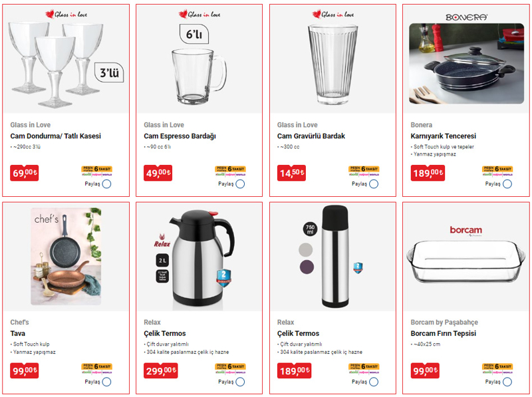The width and height of the screenshot is (532, 397).
Task: Open the Karnıyarık Tenceresi product title
Action: [443, 136]
